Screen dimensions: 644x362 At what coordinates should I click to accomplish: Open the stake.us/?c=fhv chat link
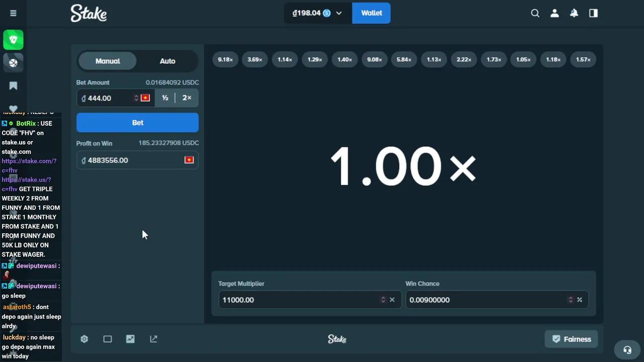click(26, 184)
